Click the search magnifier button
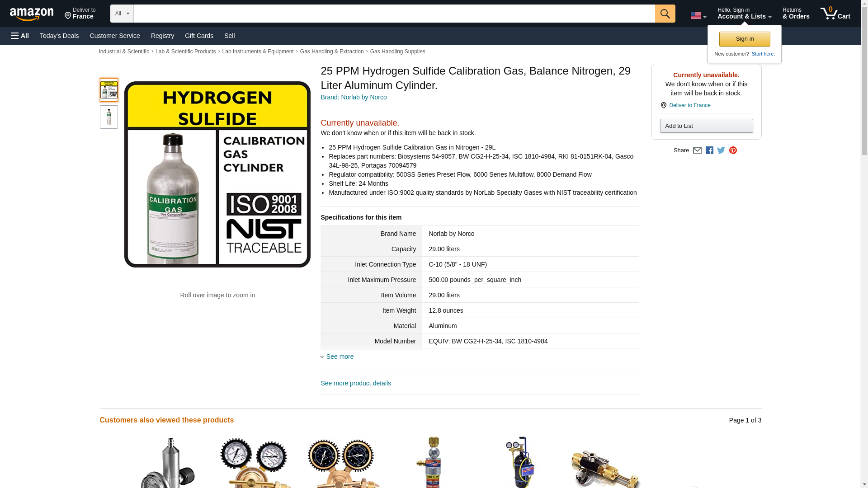Screen dimensions: 868x488 665,14
